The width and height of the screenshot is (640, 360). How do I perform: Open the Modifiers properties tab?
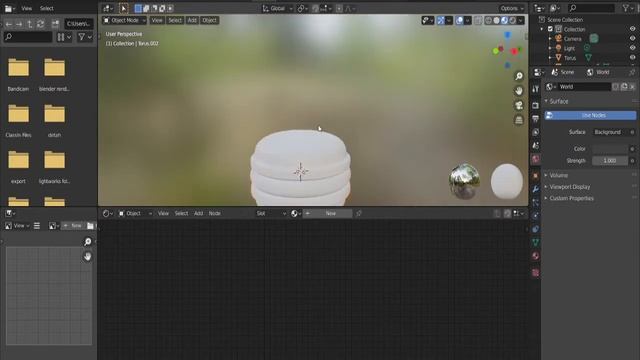[x=536, y=189]
